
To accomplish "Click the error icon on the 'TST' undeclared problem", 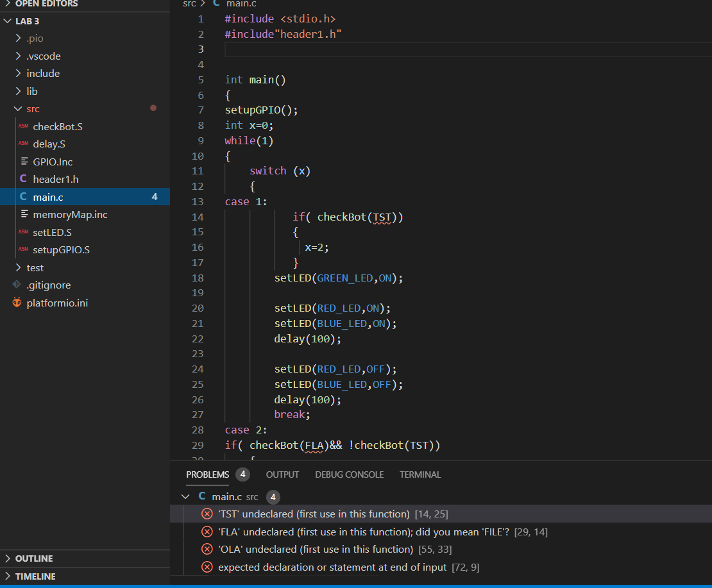I will tap(207, 513).
